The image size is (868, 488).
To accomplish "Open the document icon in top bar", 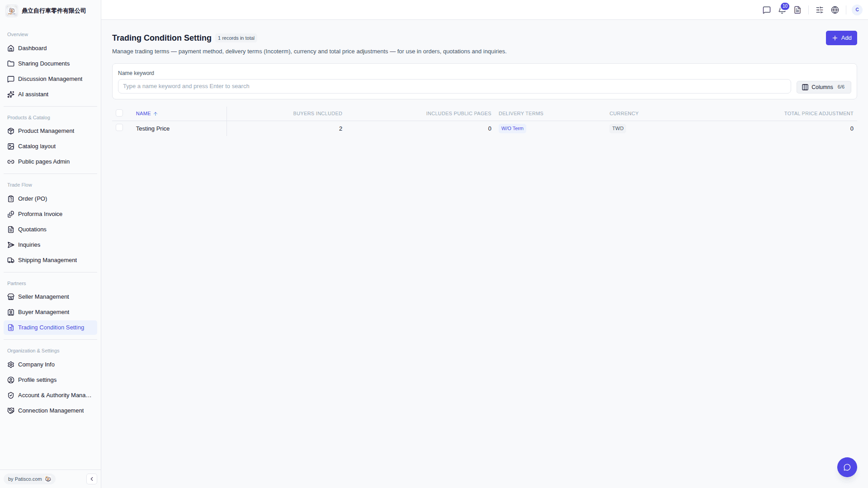I will tap(797, 10).
